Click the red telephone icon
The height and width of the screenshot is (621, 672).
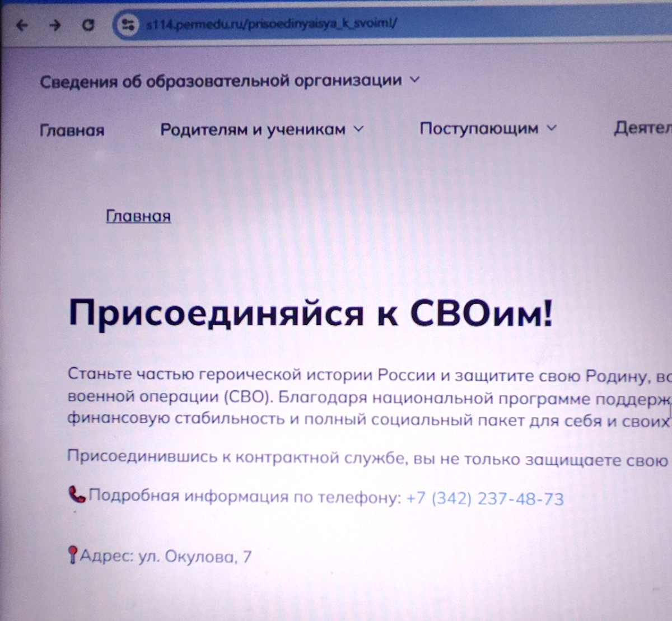click(76, 494)
